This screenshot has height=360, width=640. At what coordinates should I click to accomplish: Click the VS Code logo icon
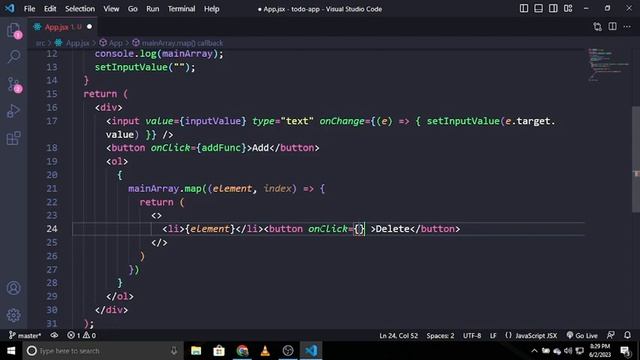pyautogui.click(x=9, y=8)
